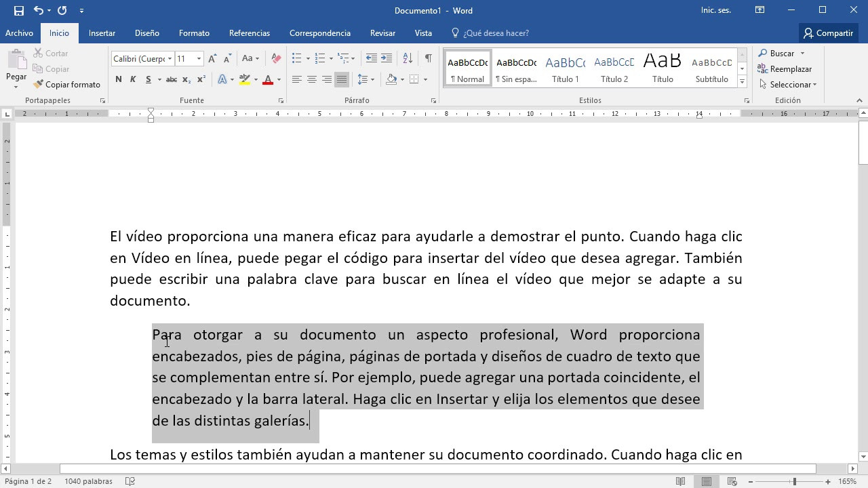
Task: Expand the Calibri font name dropdown
Action: [170, 59]
